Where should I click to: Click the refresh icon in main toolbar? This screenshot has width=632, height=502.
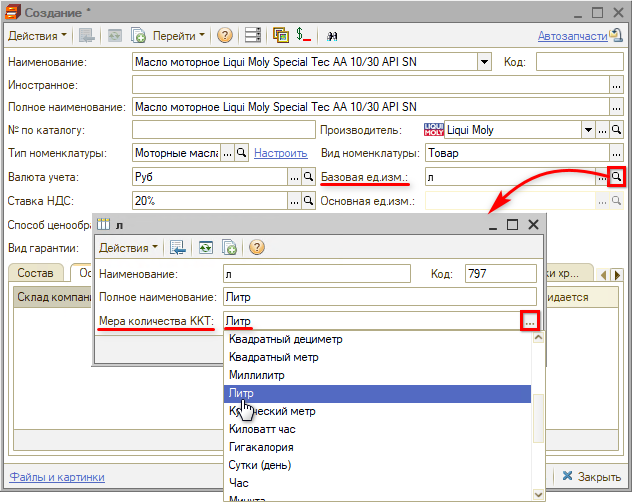(x=114, y=35)
